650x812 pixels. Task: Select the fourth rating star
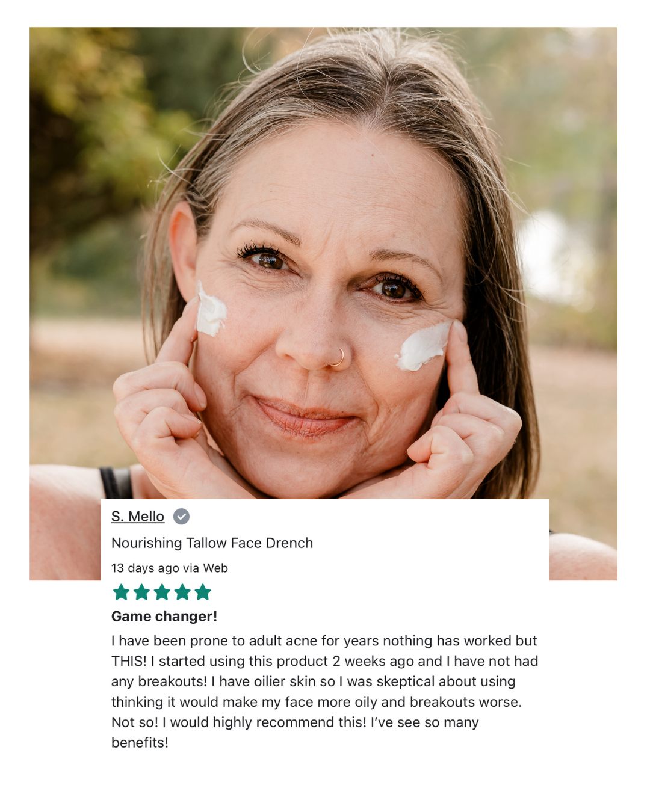(x=182, y=592)
